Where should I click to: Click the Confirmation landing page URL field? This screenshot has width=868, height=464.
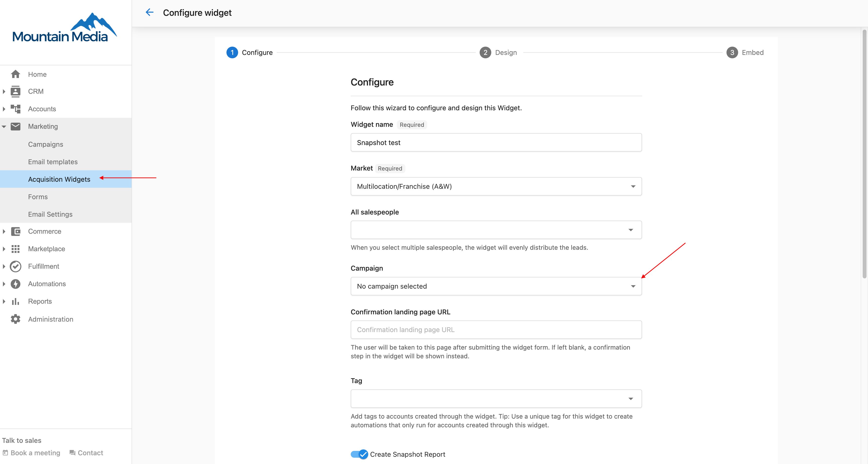pyautogui.click(x=496, y=330)
